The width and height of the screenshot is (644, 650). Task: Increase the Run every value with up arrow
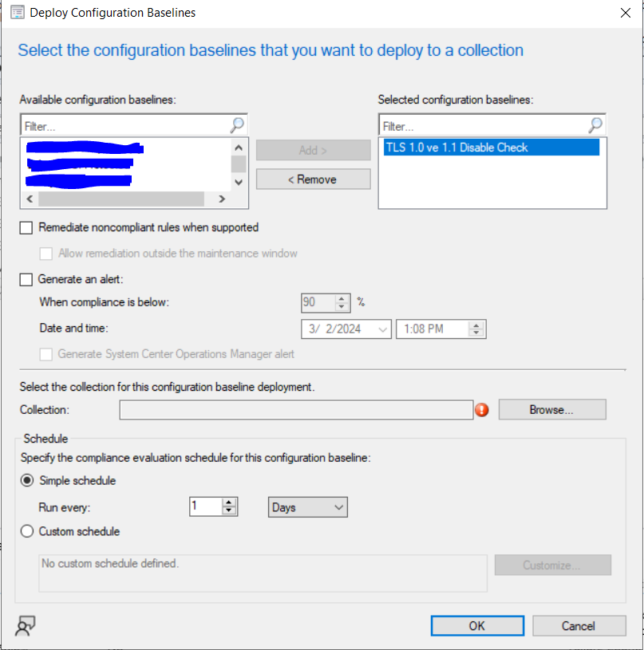(x=229, y=502)
